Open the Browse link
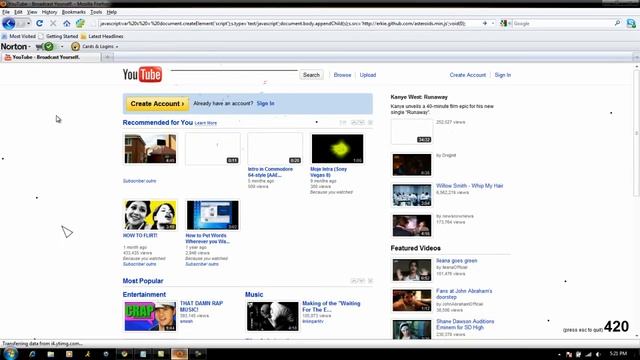 342,75
